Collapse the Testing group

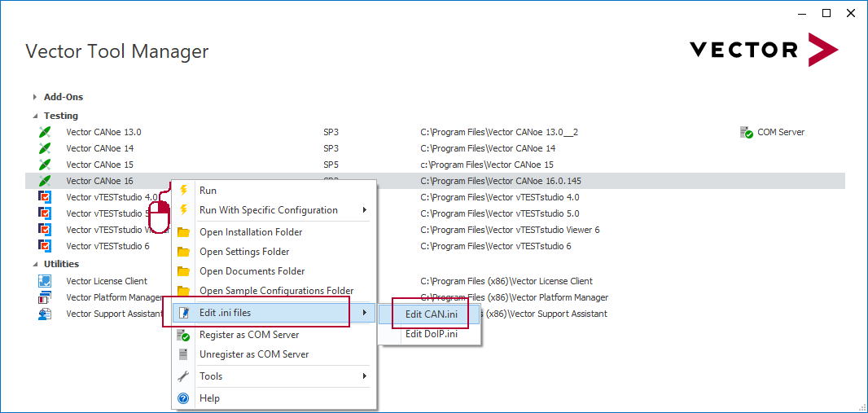tap(35, 116)
